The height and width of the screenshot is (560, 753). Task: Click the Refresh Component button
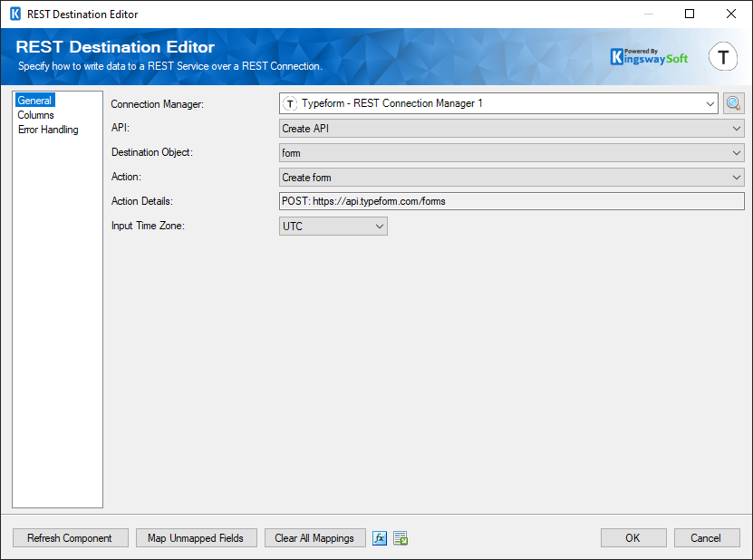point(70,538)
